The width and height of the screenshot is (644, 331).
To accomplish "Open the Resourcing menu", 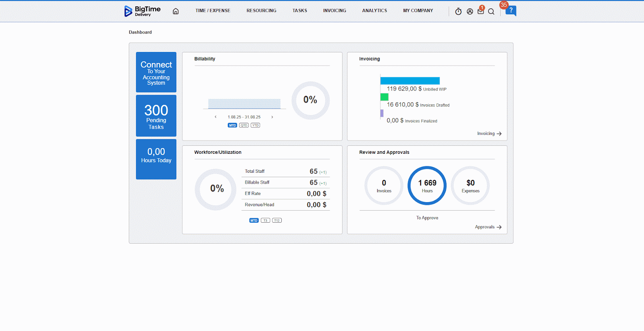I will 261,11.
